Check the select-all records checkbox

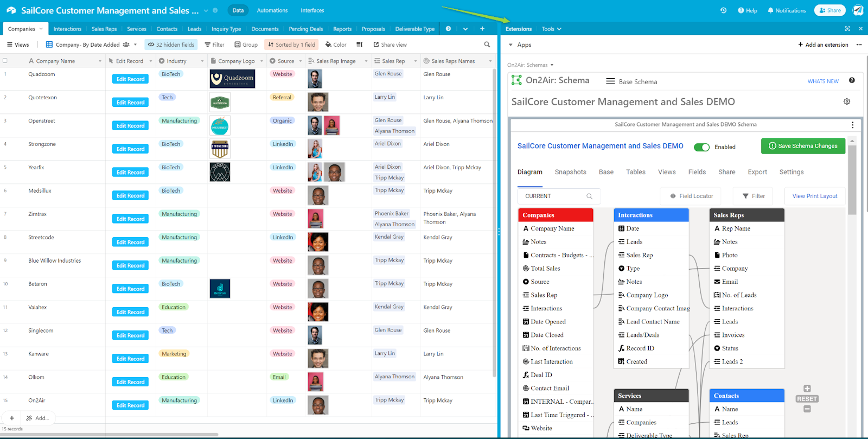[5, 61]
